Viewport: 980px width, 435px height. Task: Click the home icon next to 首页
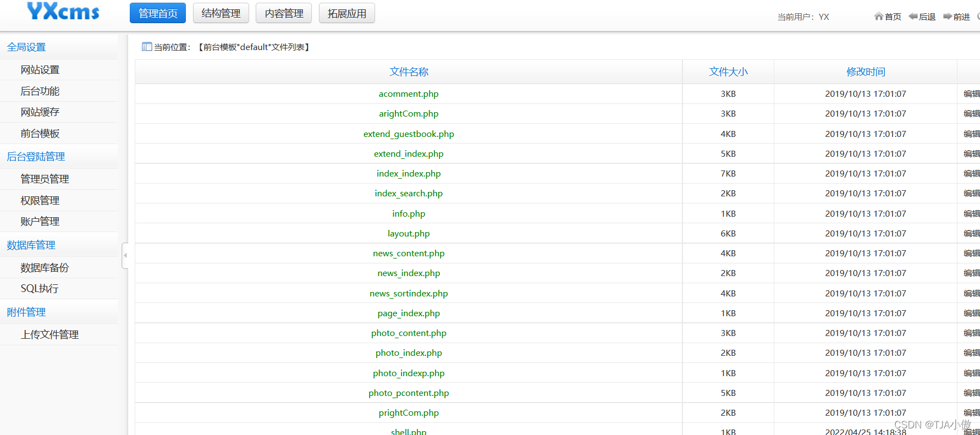pos(879,16)
